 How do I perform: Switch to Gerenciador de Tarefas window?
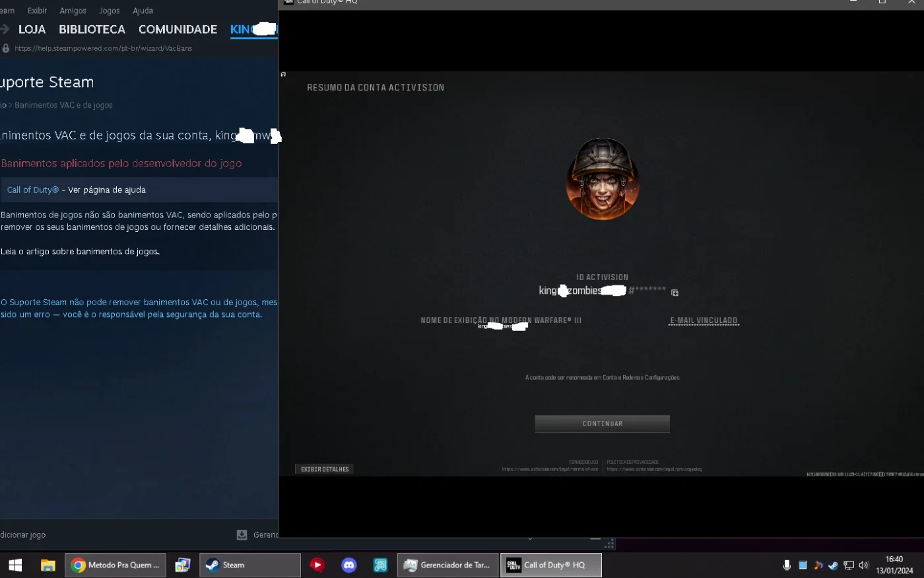pyautogui.click(x=447, y=565)
